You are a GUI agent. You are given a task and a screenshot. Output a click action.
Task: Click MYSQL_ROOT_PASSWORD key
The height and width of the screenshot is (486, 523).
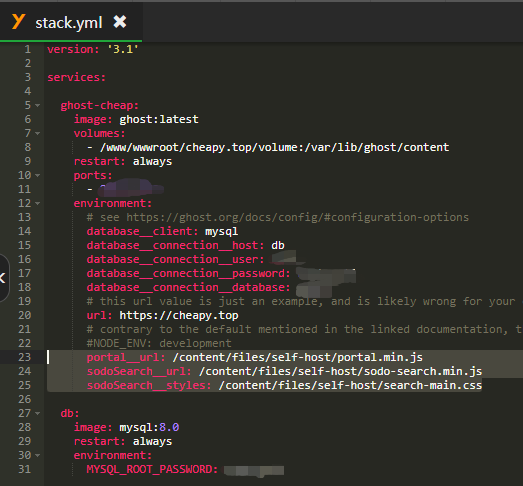pyautogui.click(x=152, y=469)
